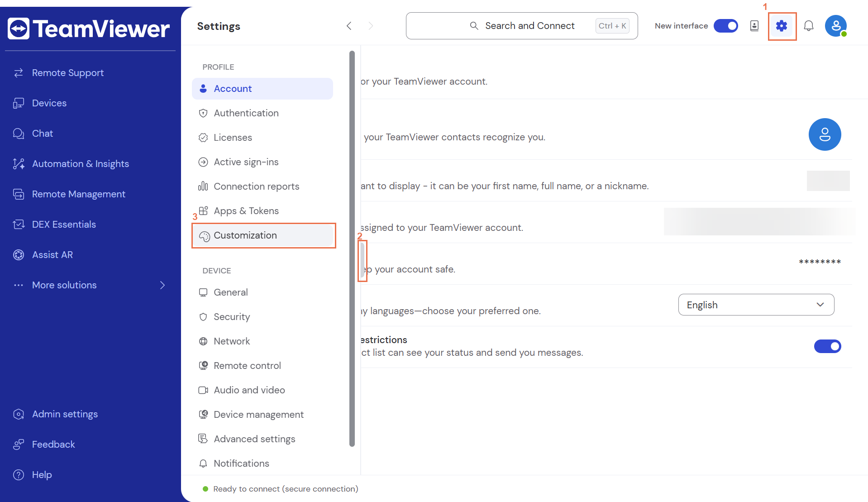Click the Licenses badge icon

point(203,138)
